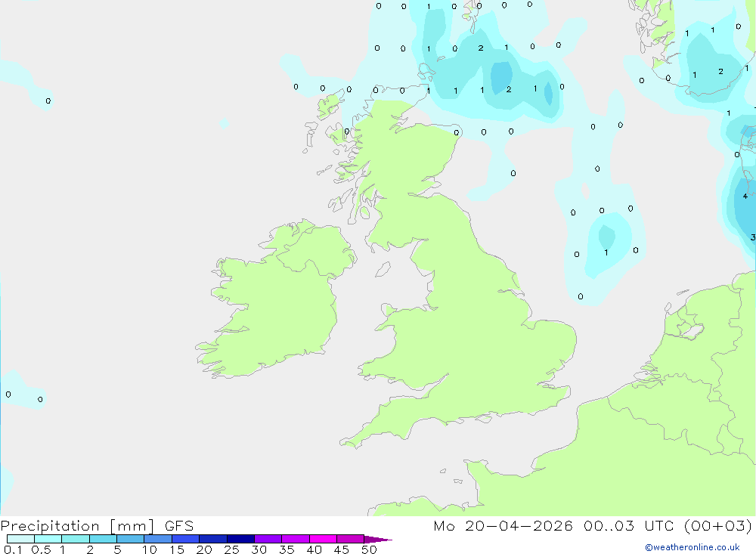Image resolution: width=756 pixels, height=554 pixels.
Task: Click the "20" legend scale label
Action: [204, 549]
